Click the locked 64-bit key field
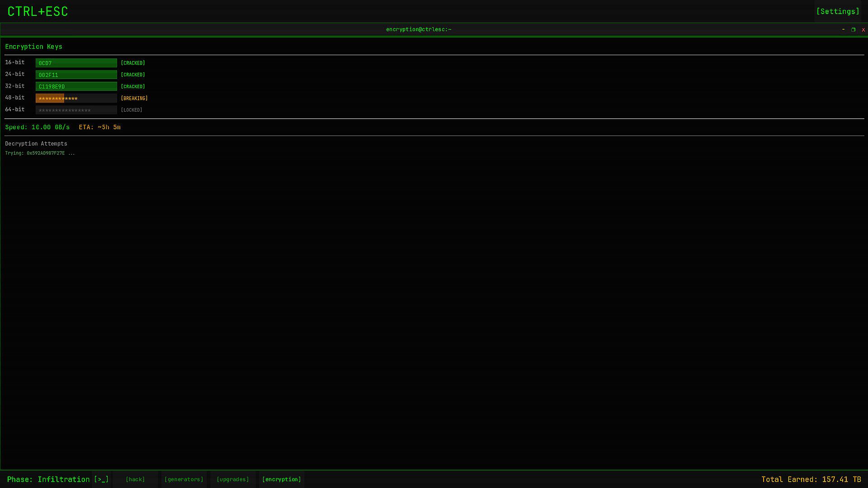This screenshot has width=868, height=488. coord(76,110)
